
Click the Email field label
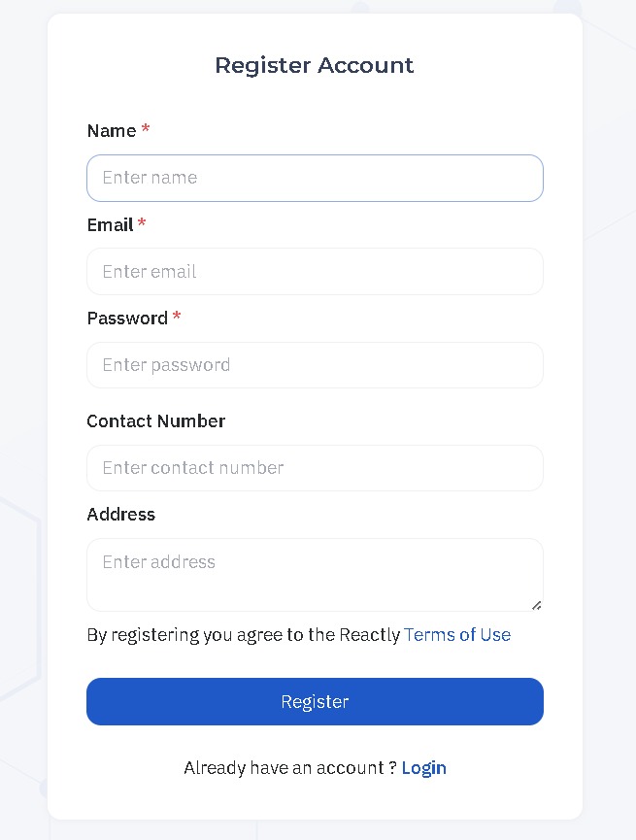coord(110,225)
